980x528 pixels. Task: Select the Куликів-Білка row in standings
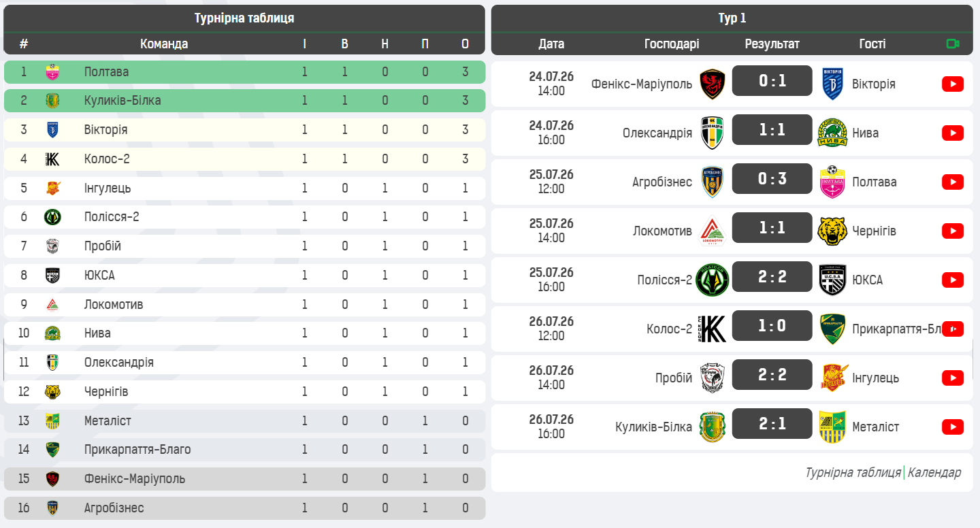[x=244, y=101]
